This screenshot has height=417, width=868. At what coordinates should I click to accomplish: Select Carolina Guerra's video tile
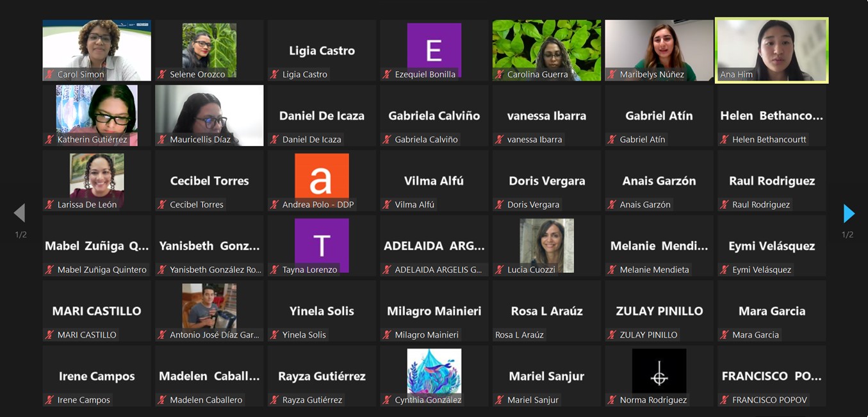[546, 50]
